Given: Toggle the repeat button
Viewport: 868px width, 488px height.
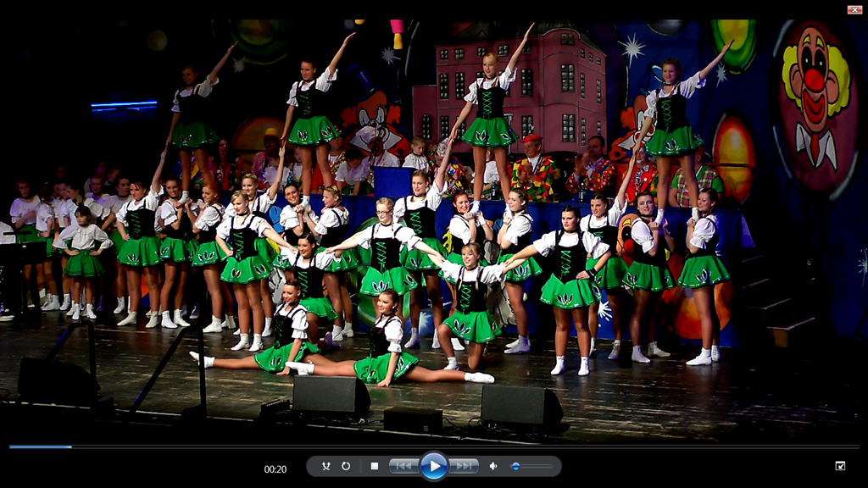Looking at the screenshot, I should 346,467.
